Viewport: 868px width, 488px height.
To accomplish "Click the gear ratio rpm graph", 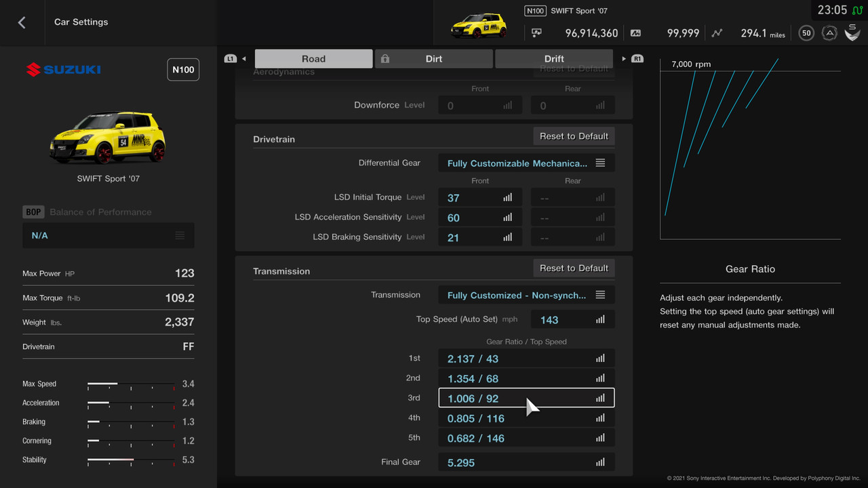I will tap(750, 149).
